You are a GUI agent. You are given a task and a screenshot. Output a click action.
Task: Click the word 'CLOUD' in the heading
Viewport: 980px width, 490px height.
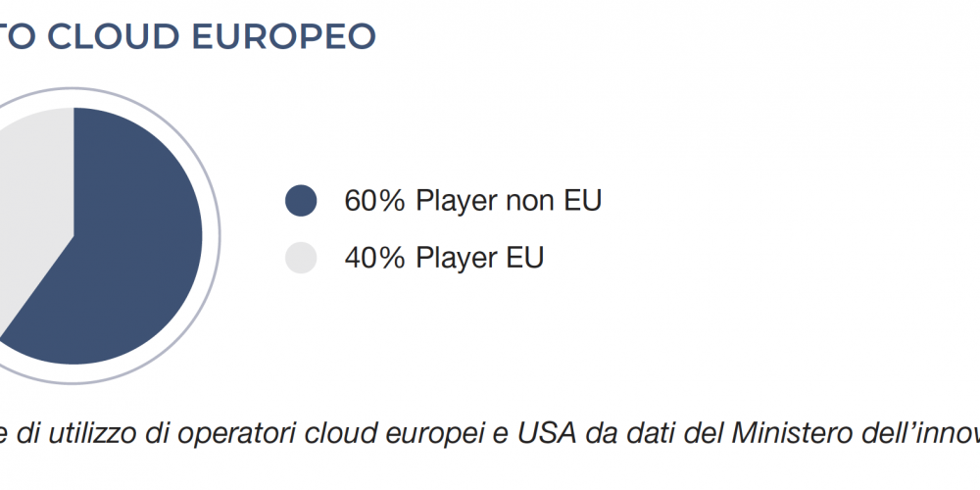pos(114,36)
